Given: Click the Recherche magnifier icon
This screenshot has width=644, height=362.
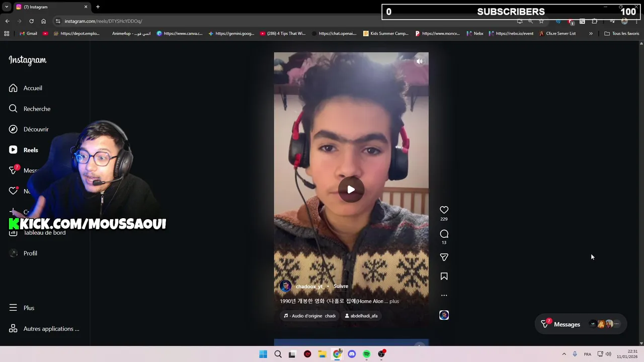Looking at the screenshot, I should tap(13, 109).
